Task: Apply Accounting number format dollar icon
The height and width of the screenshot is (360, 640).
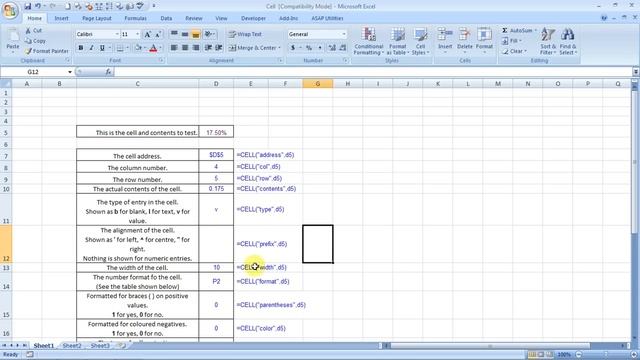Action: point(293,48)
